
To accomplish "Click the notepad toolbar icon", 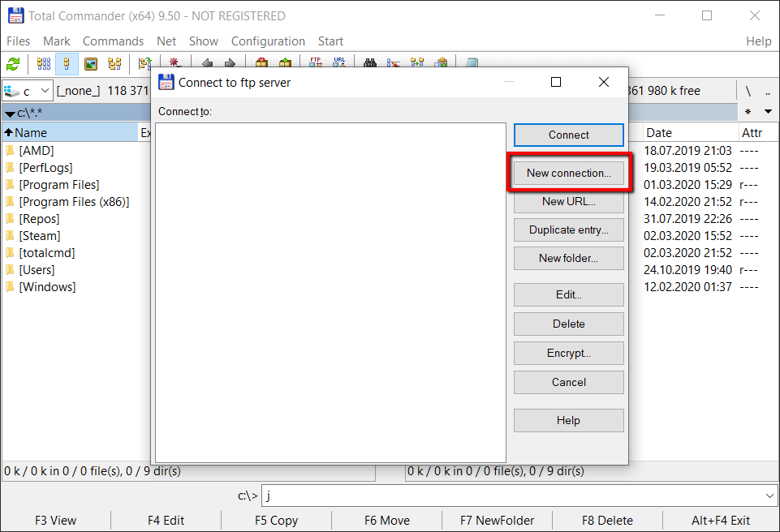I will coord(472,62).
